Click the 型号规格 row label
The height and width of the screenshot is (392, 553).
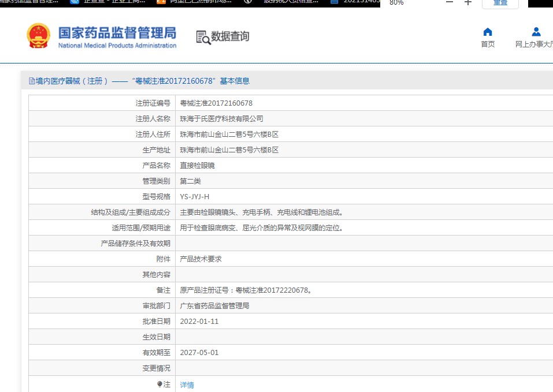point(156,196)
